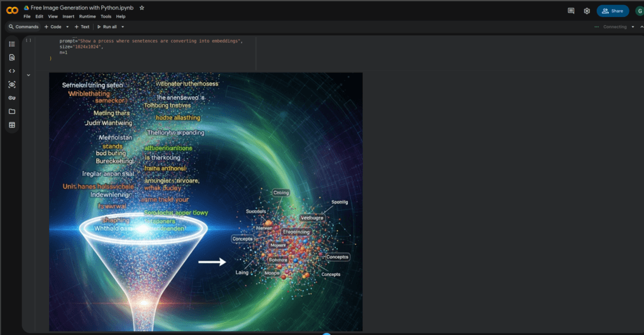Open the Connecting runtime dropdown arrow
Screen dimensions: 644x335
point(633,26)
